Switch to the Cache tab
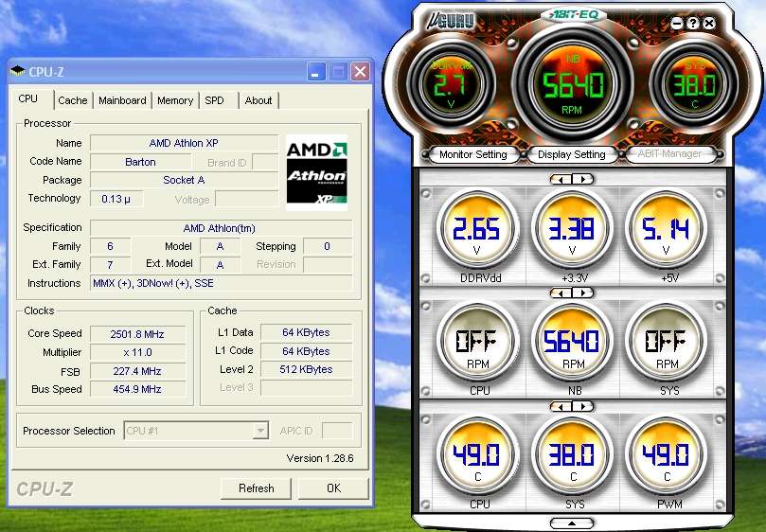 73,100
